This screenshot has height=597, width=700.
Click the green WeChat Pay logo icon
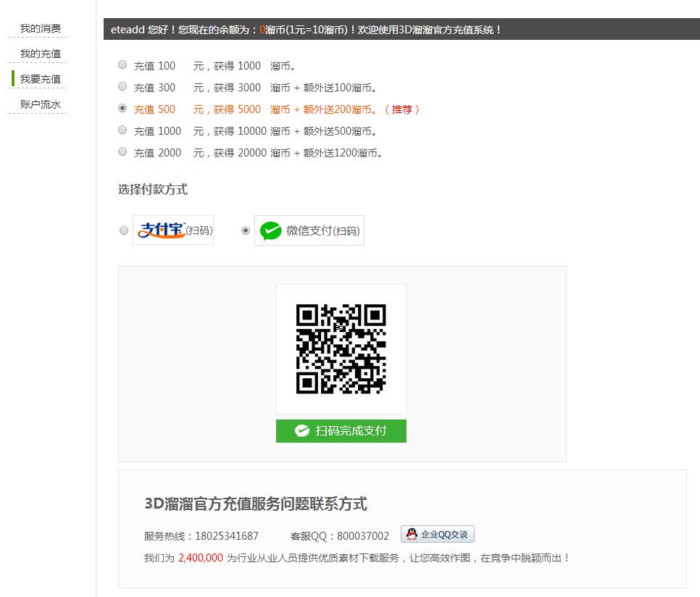click(270, 230)
